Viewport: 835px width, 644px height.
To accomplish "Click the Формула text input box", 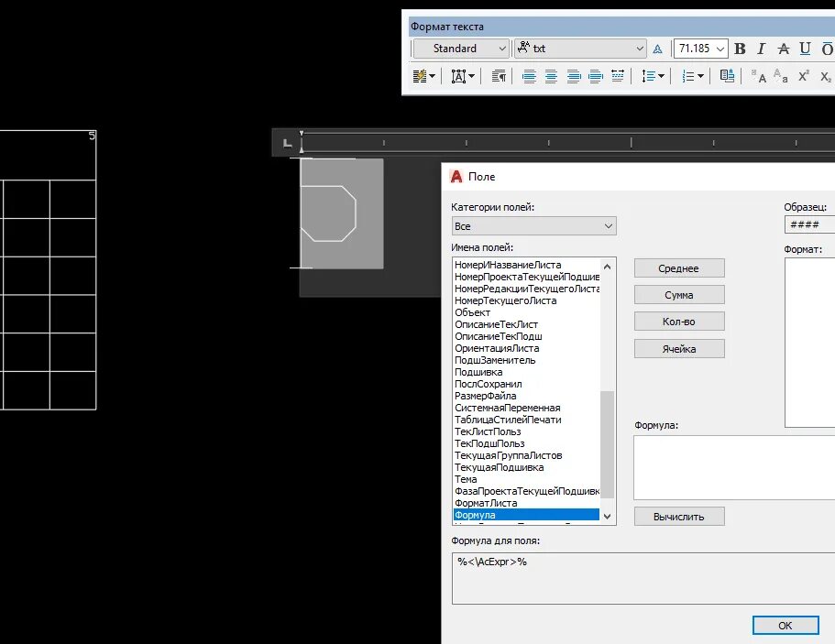I will [x=734, y=468].
